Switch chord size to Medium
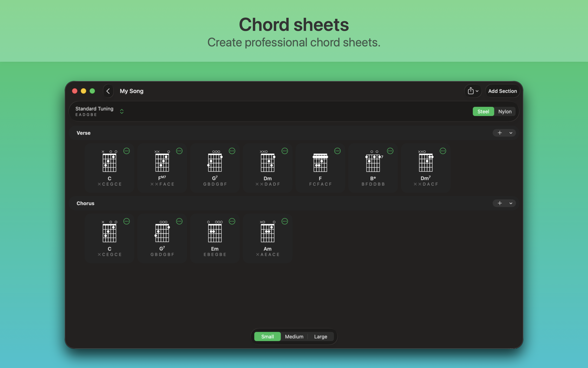This screenshot has width=588, height=368. (294, 337)
